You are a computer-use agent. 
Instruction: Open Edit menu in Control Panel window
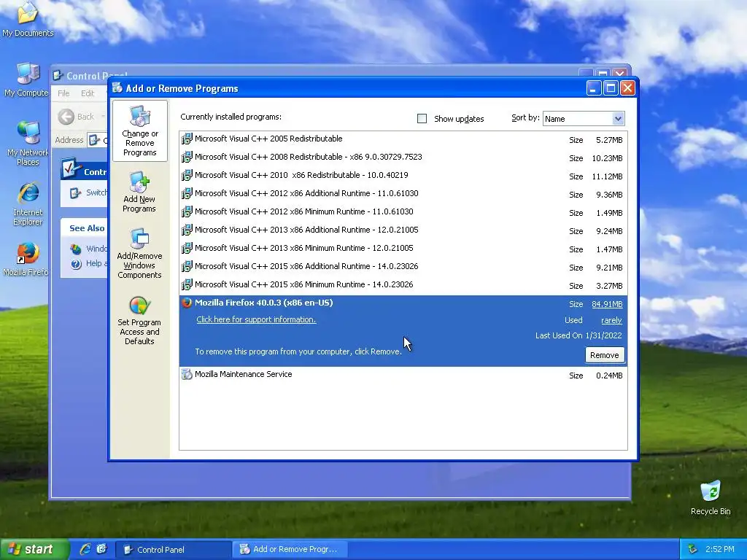(x=88, y=93)
